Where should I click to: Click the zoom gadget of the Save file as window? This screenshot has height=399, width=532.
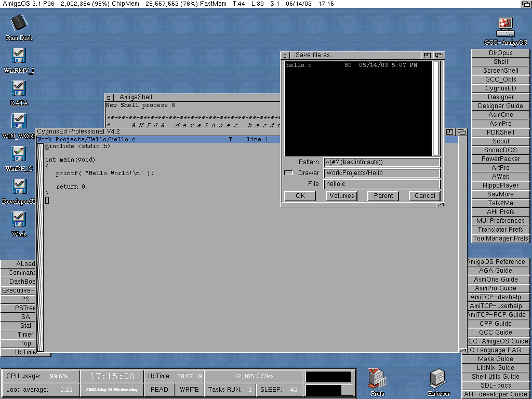[427, 55]
